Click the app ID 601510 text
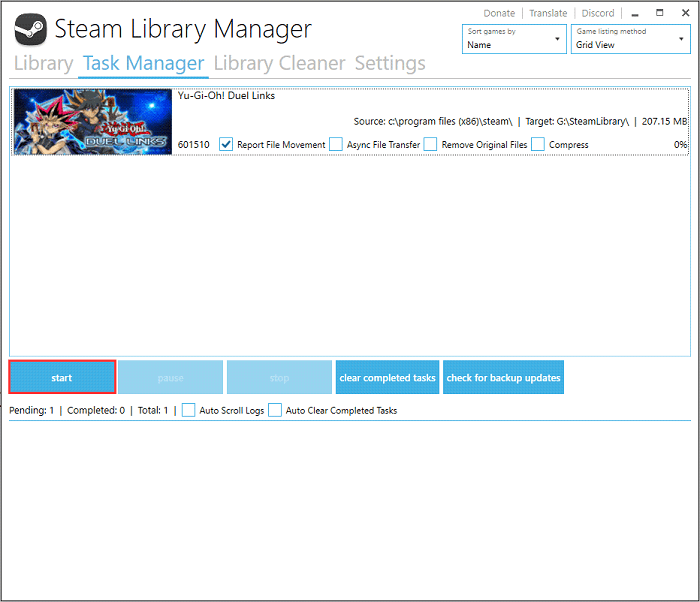This screenshot has height=602, width=700. click(x=193, y=145)
